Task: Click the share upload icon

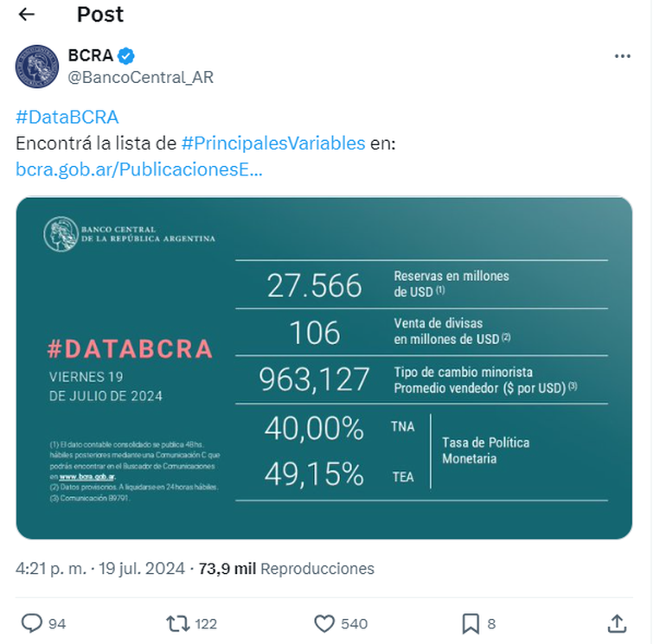Action: (x=617, y=622)
